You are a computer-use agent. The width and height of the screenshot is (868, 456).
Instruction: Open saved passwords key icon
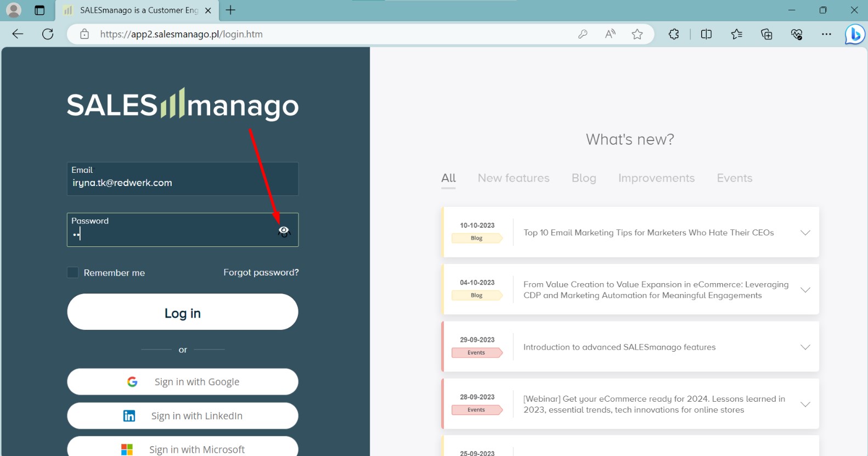click(583, 34)
